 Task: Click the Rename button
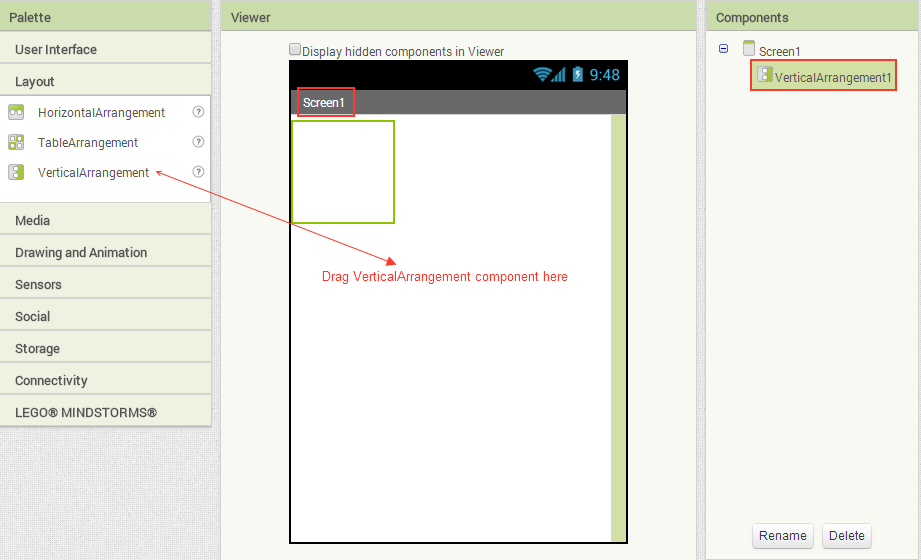pos(782,535)
